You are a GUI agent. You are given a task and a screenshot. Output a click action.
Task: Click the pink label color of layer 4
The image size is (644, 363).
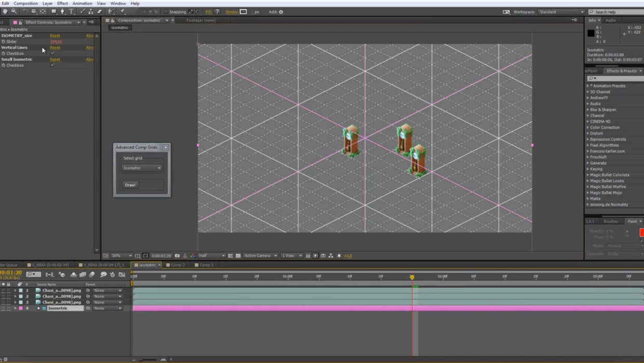21,308
